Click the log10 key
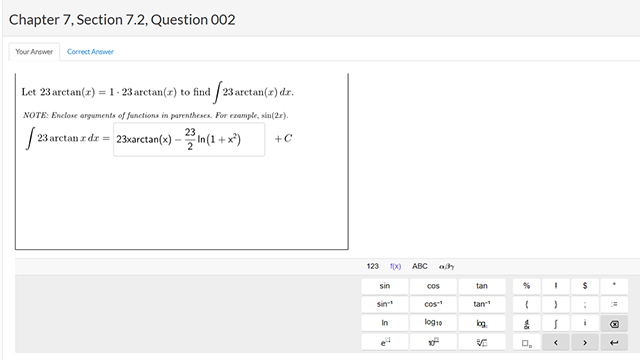 [433, 323]
